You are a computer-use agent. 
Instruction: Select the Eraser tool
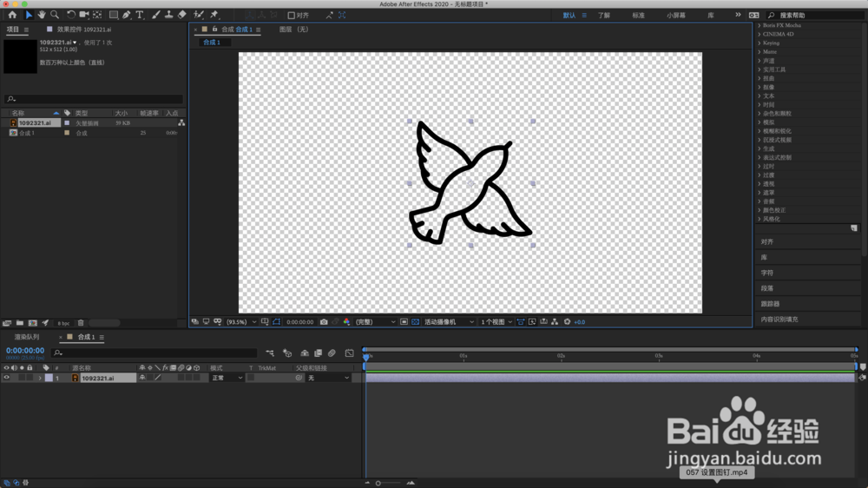tap(182, 15)
